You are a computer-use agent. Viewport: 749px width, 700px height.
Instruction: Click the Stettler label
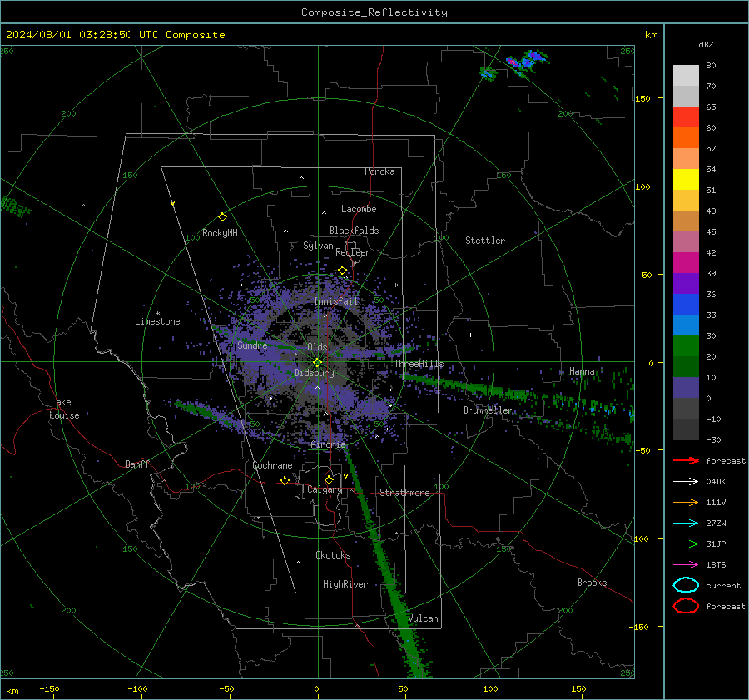[485, 241]
